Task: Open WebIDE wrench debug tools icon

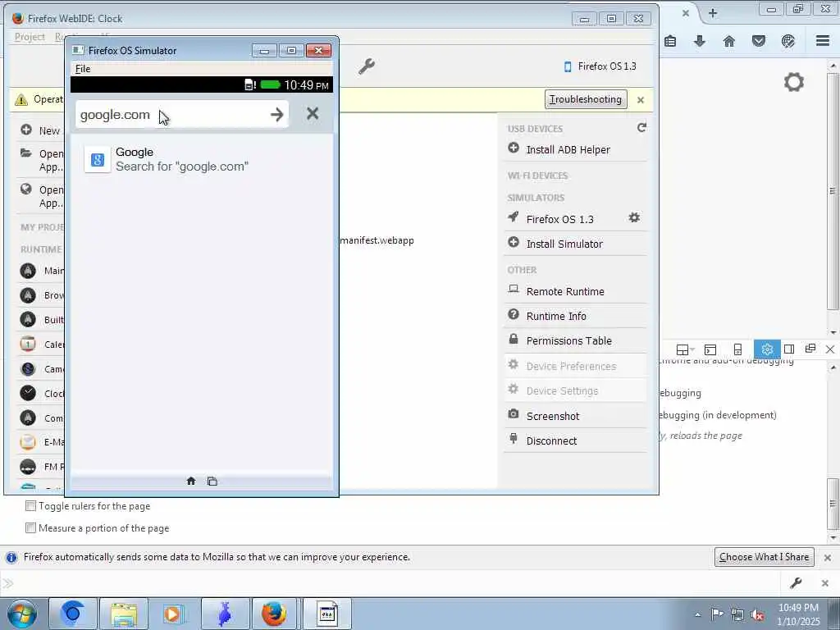Action: 367,66
